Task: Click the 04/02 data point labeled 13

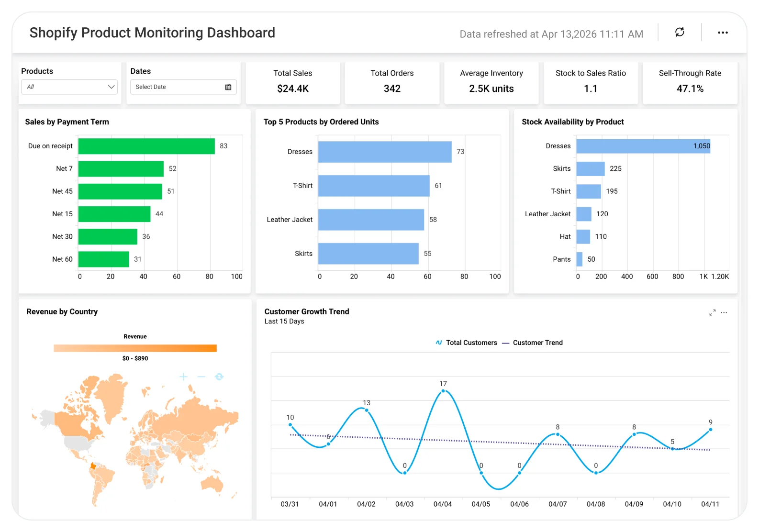Action: pyautogui.click(x=367, y=410)
